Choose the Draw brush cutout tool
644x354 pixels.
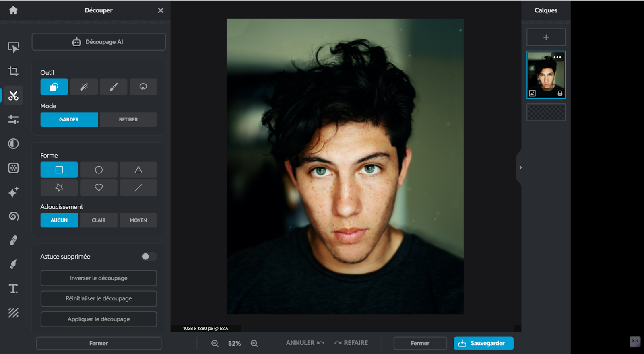(114, 87)
